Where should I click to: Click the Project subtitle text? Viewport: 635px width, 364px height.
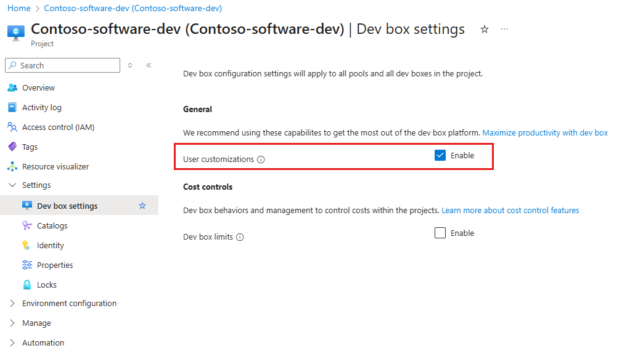click(42, 44)
